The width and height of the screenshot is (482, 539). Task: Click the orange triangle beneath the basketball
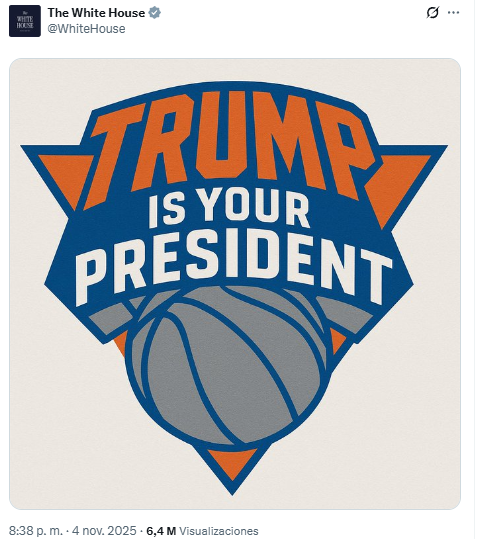tap(233, 462)
